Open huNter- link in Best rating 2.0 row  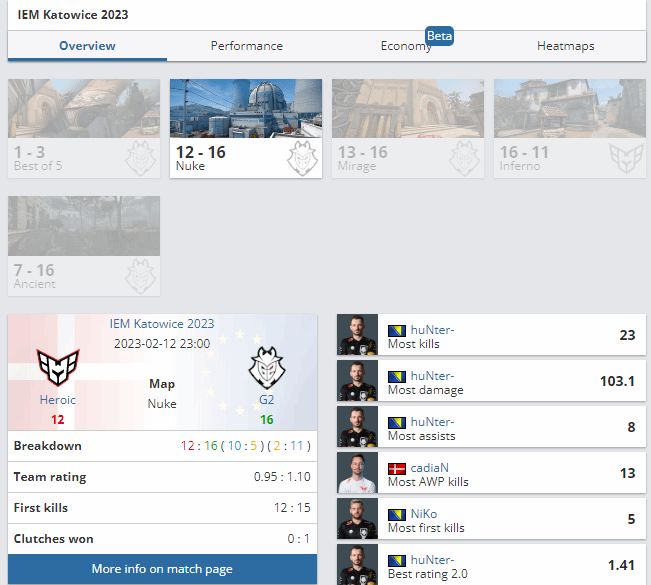click(x=432, y=560)
